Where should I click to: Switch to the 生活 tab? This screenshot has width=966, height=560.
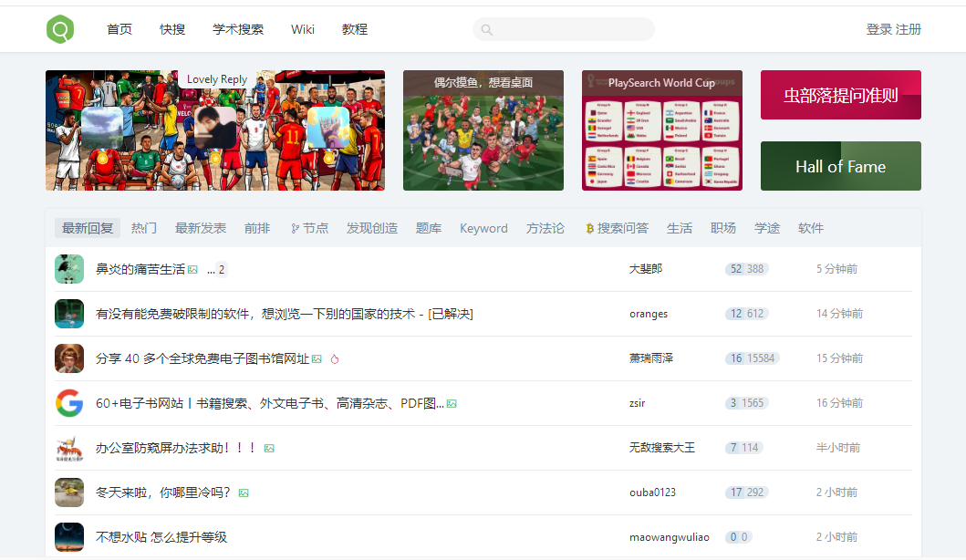[679, 228]
